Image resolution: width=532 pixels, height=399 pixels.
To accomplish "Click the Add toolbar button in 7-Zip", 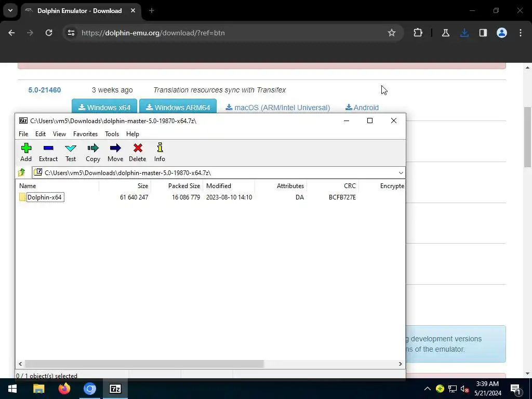I will (26, 152).
